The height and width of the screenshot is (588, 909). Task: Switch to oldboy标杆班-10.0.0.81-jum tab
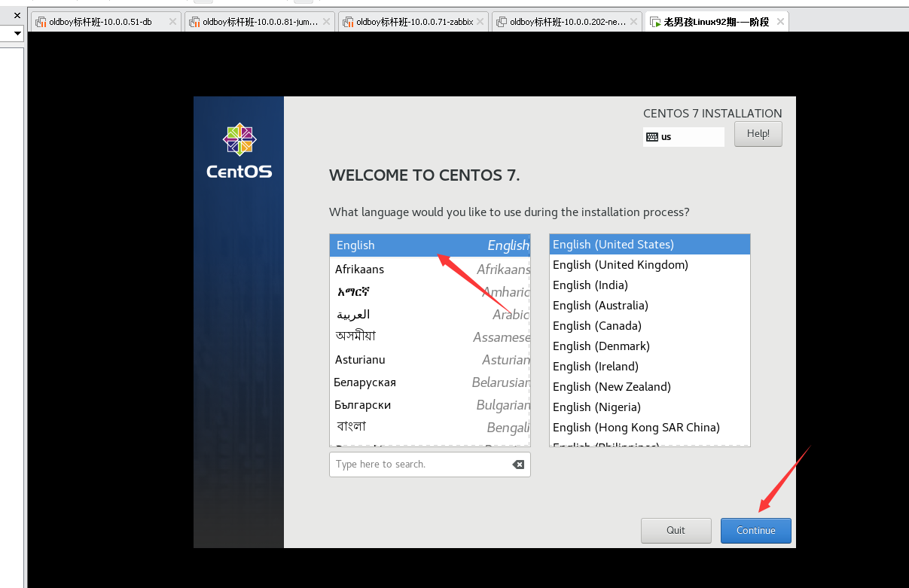click(x=260, y=22)
